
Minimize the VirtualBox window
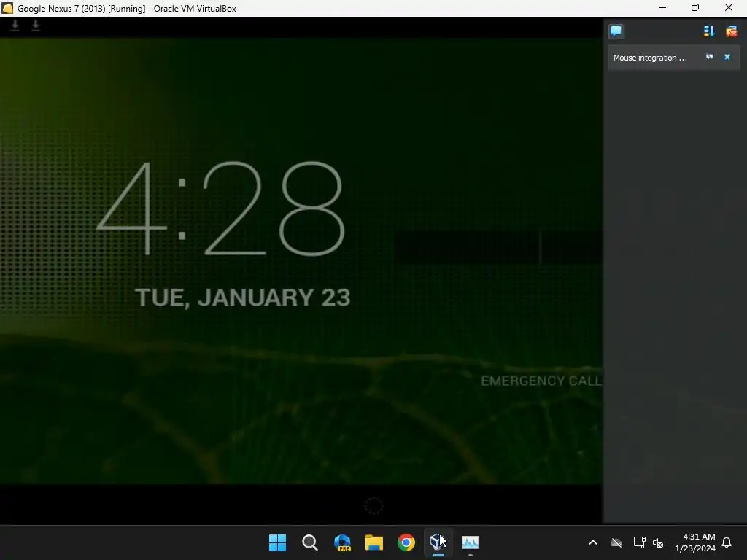(662, 7)
